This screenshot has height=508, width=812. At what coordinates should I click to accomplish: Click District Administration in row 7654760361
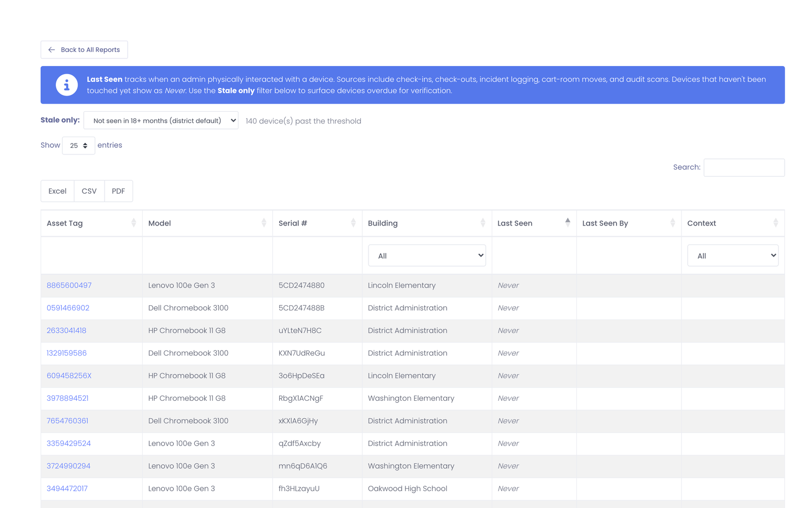[408, 421]
